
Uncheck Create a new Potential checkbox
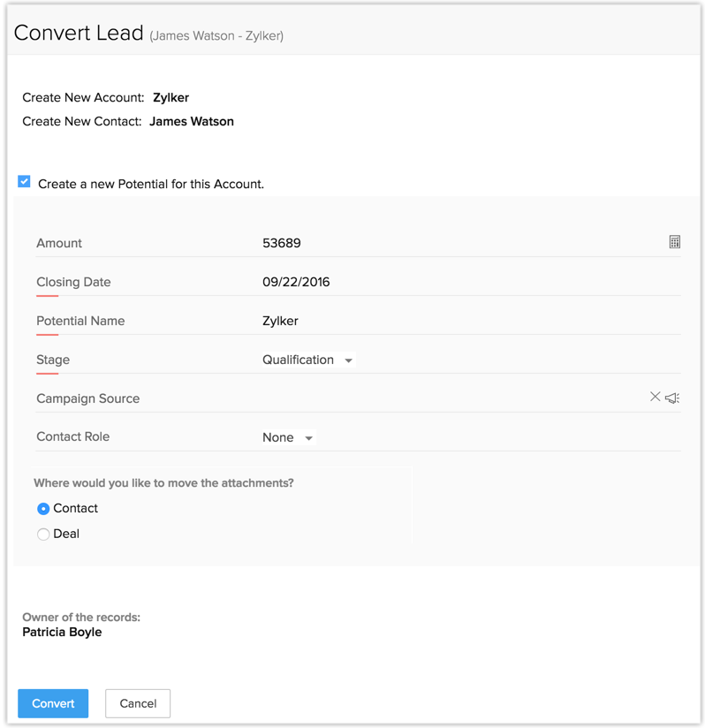(x=24, y=182)
